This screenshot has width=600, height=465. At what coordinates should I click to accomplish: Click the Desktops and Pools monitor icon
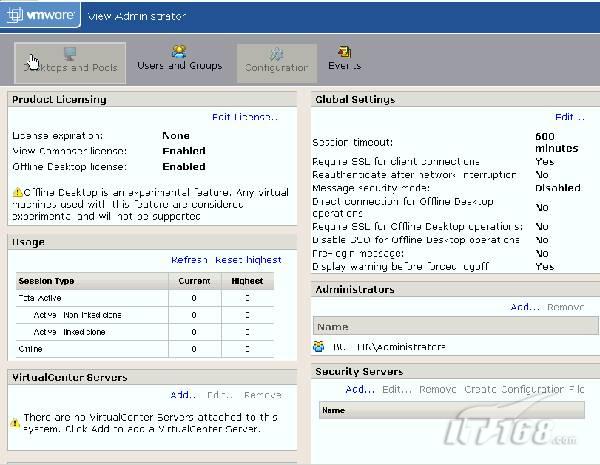click(70, 54)
